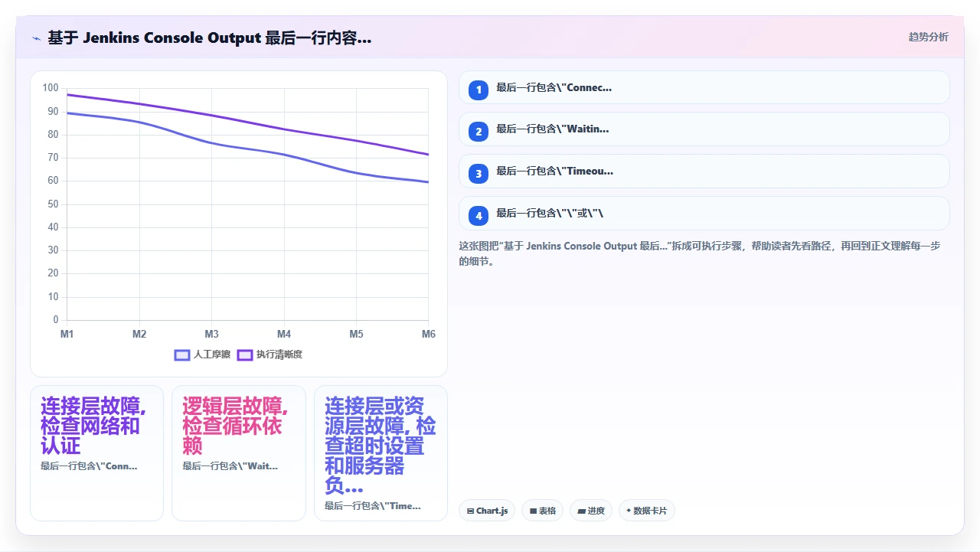Open the Waitin... step item row
The image size is (980, 552).
click(704, 129)
